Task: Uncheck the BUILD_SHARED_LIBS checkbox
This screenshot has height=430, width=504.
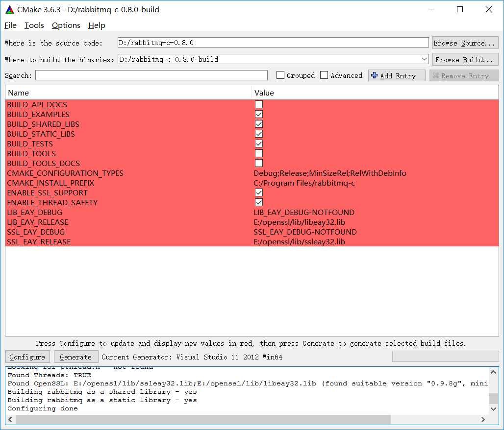Action: coord(259,124)
